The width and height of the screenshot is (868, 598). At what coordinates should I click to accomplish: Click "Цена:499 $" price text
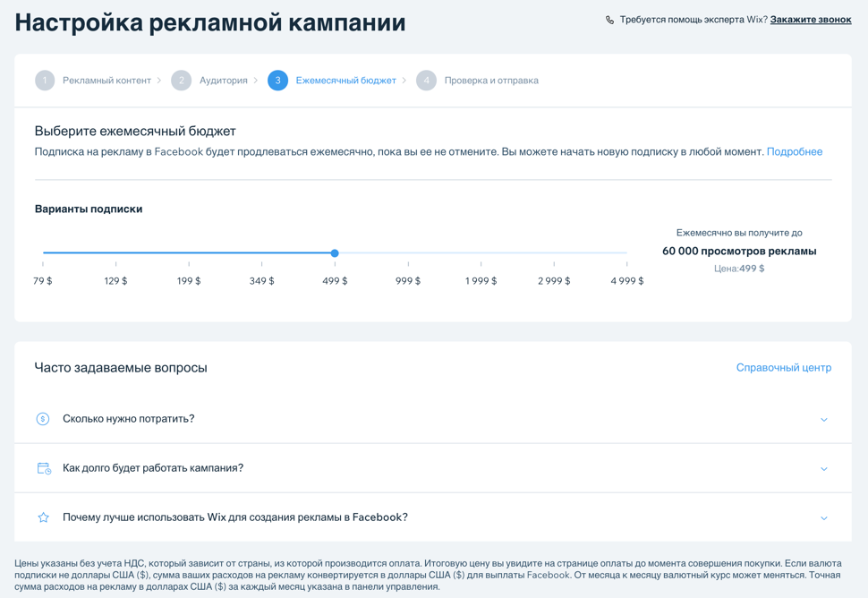(739, 269)
